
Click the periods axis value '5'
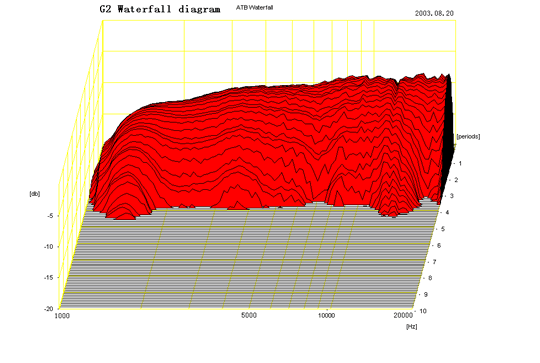pyautogui.click(x=443, y=229)
